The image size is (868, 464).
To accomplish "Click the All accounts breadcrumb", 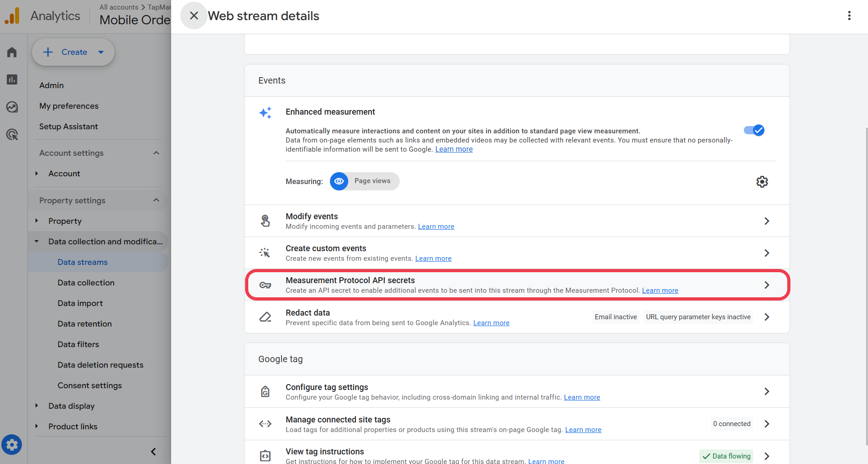I will tap(119, 7).
